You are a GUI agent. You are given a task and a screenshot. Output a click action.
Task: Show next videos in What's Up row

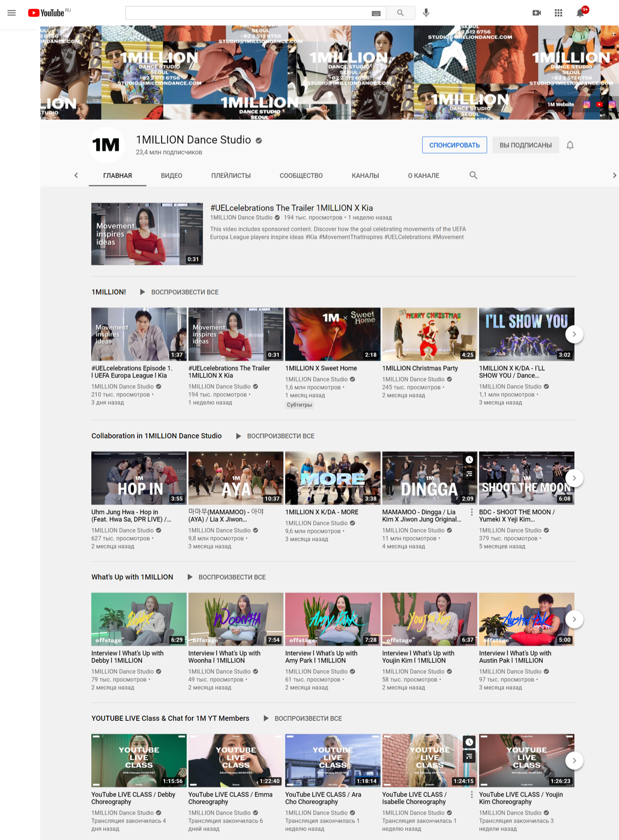(x=574, y=619)
